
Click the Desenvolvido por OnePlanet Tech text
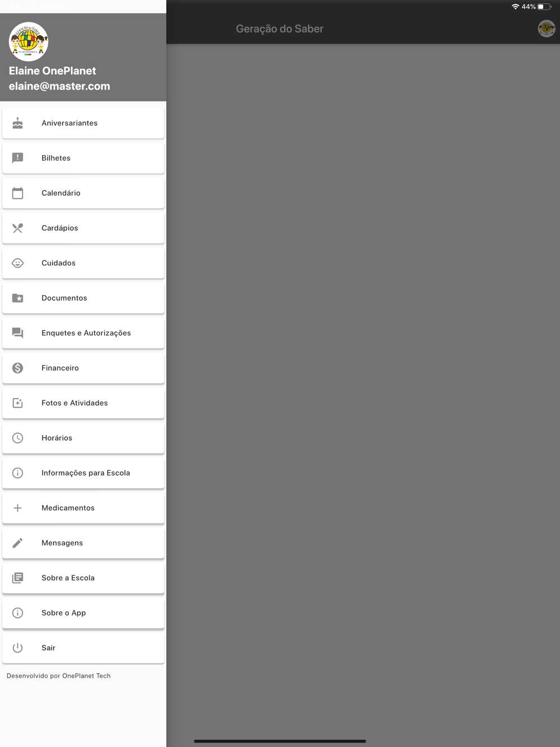click(59, 676)
